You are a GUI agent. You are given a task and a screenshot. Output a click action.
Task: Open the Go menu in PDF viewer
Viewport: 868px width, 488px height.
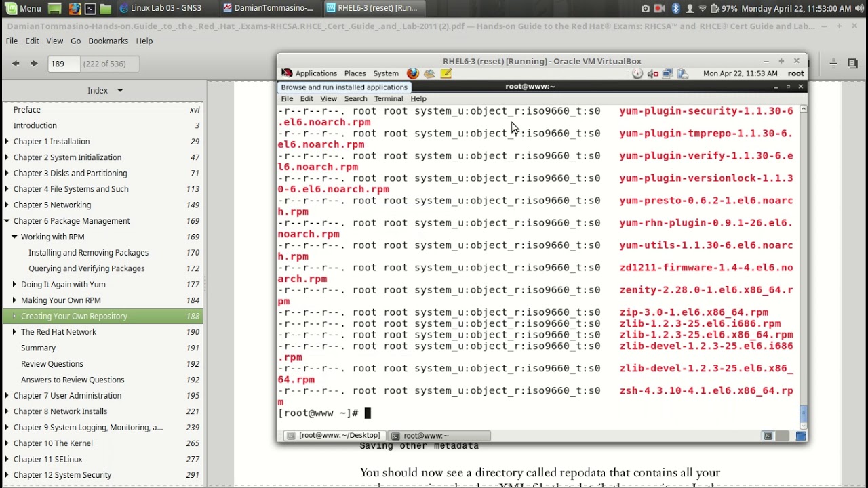(75, 41)
